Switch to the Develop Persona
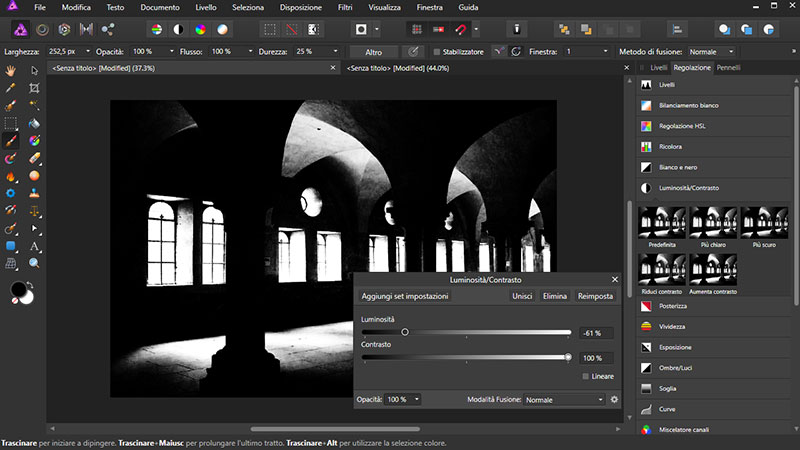Screen dimensions: 800x450 coord(64,30)
